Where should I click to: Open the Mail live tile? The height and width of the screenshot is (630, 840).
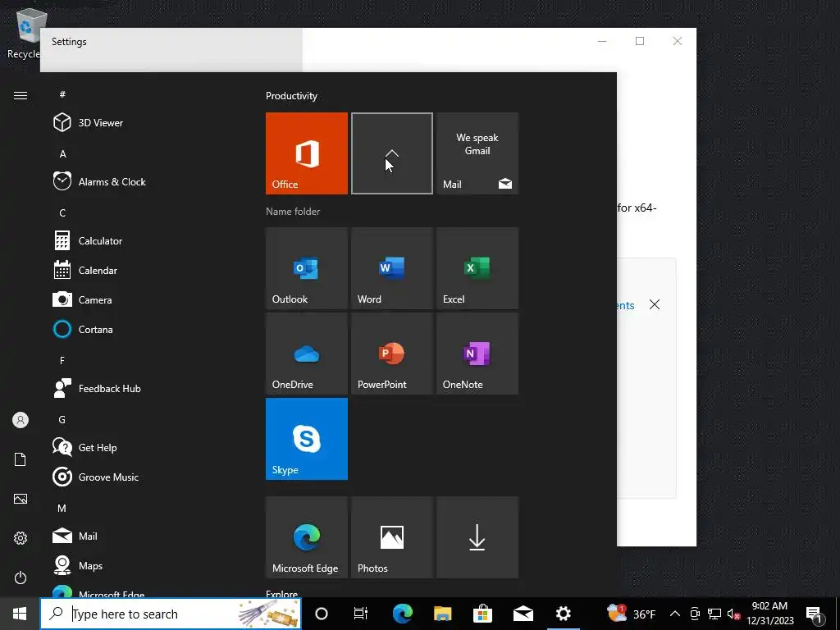pyautogui.click(x=477, y=153)
